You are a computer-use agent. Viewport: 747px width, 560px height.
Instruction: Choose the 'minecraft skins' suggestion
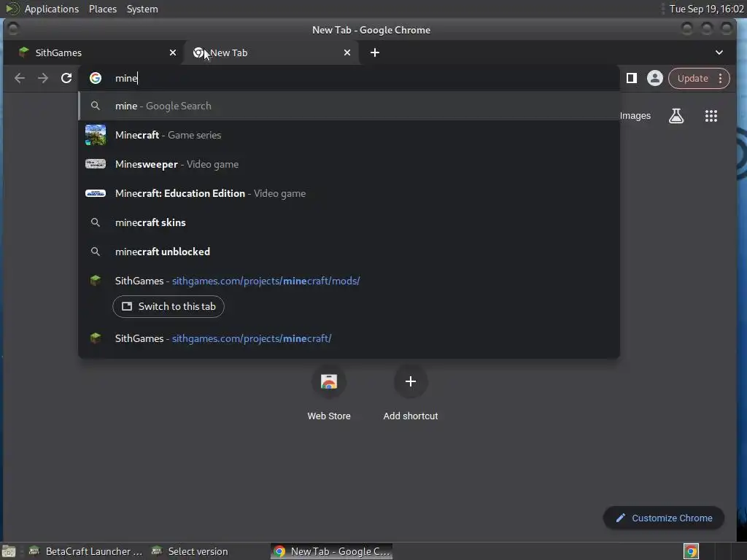click(349, 222)
